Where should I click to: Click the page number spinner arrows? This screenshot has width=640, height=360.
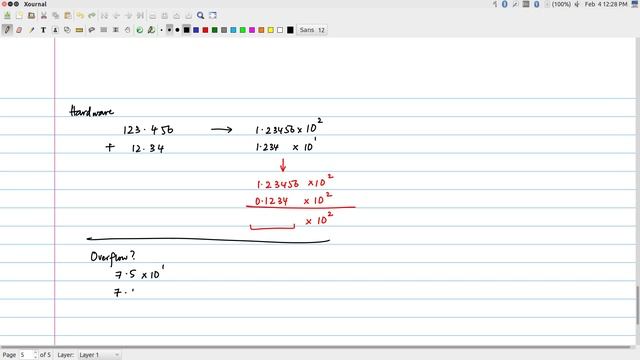click(x=36, y=355)
